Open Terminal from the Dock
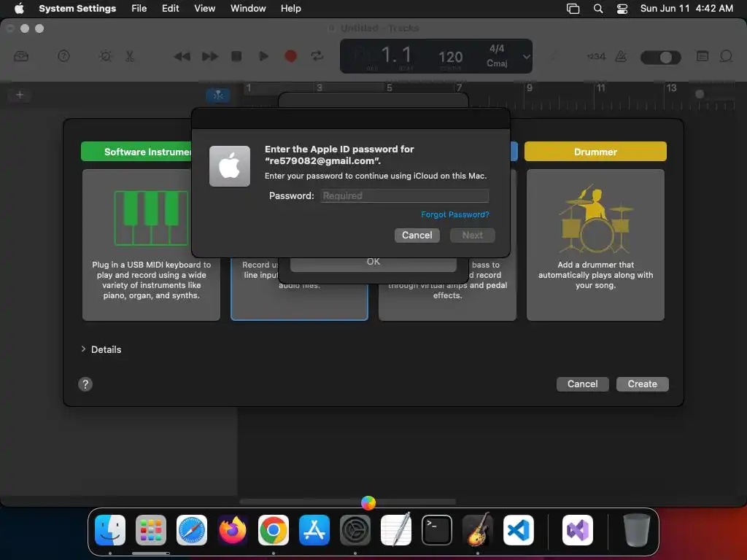Image resolution: width=747 pixels, height=560 pixels. point(437,530)
